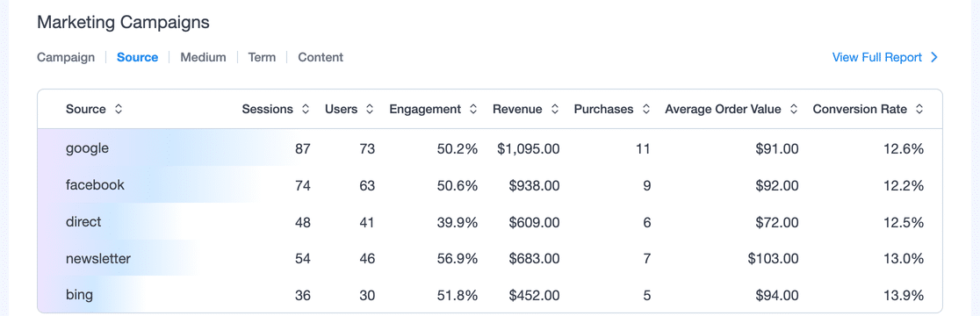The width and height of the screenshot is (980, 316).
Task: Click google's users count 73
Action: tap(367, 148)
